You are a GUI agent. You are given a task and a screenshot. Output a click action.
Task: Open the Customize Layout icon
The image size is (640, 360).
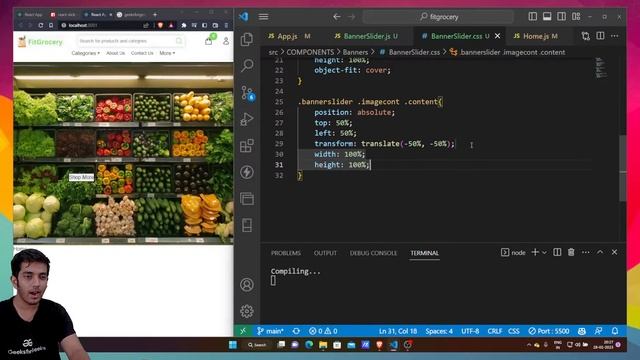pyautogui.click(x=576, y=16)
